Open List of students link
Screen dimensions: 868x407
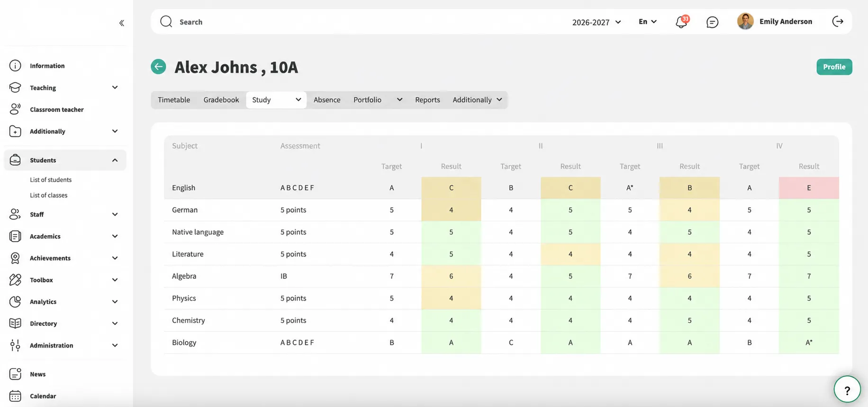[x=51, y=180]
